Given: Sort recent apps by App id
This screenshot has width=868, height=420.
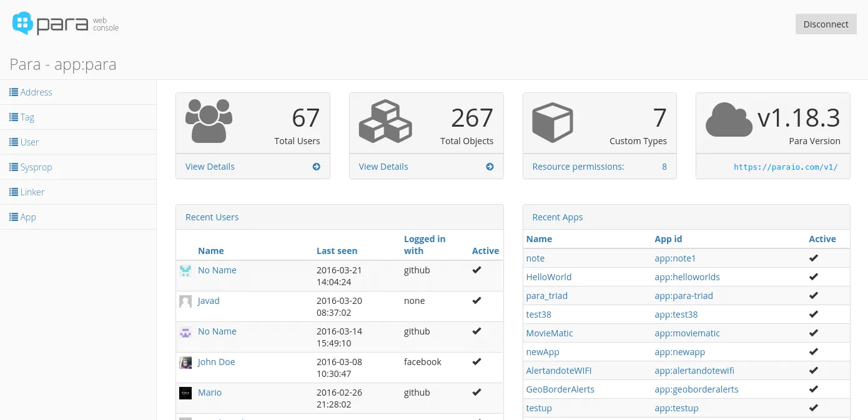Looking at the screenshot, I should pos(668,239).
